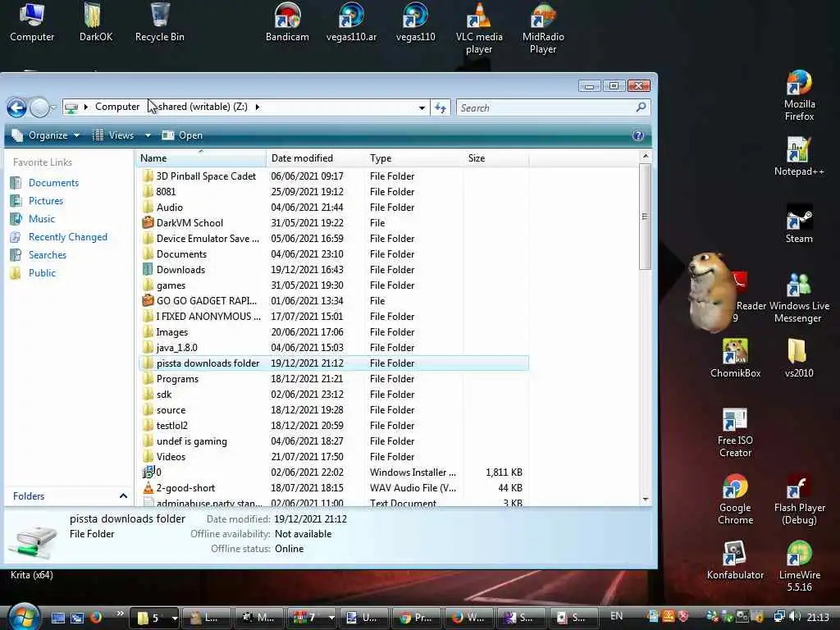Select the Downloads folder row

pyautogui.click(x=334, y=270)
